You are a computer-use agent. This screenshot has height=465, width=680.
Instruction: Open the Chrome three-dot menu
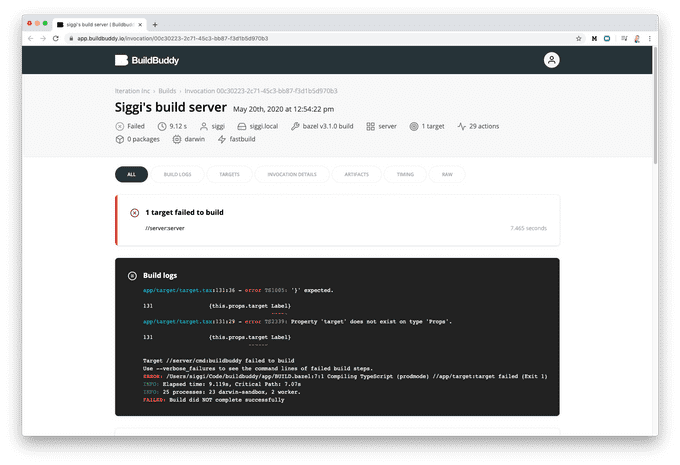tap(649, 38)
